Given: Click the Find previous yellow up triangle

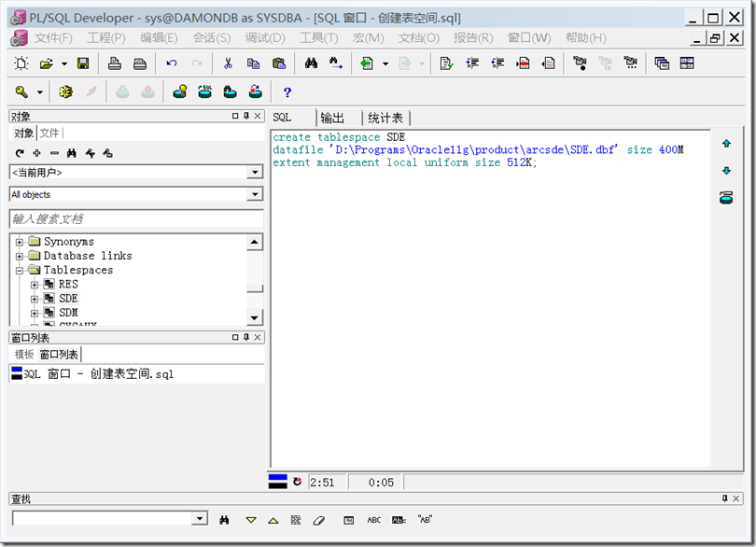Looking at the screenshot, I should pyautogui.click(x=273, y=520).
